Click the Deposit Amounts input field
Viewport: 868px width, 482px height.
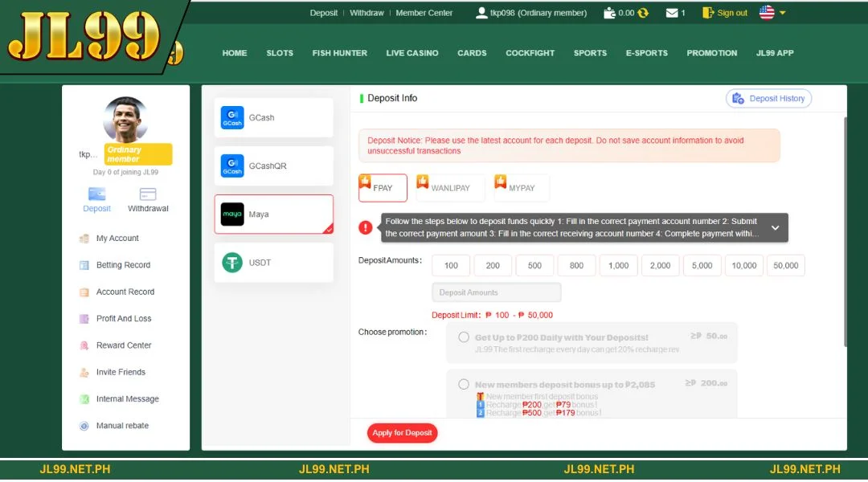[x=496, y=292]
